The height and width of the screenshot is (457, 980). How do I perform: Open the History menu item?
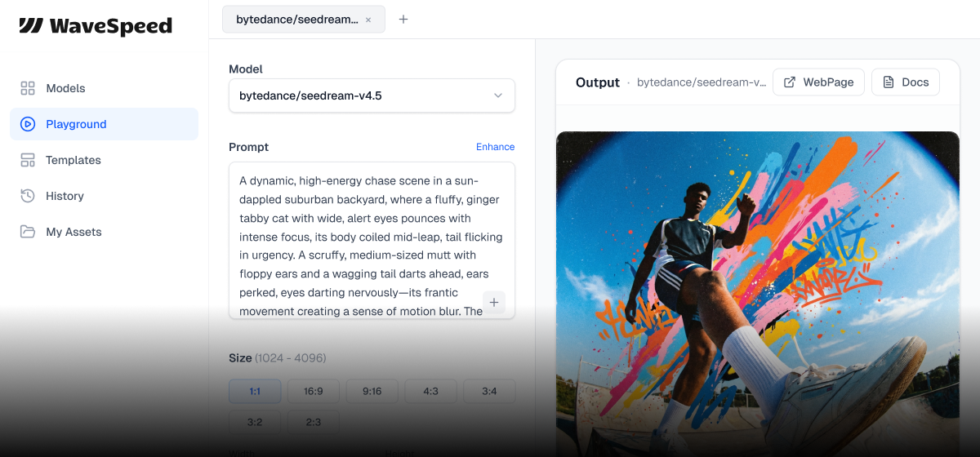pos(65,196)
